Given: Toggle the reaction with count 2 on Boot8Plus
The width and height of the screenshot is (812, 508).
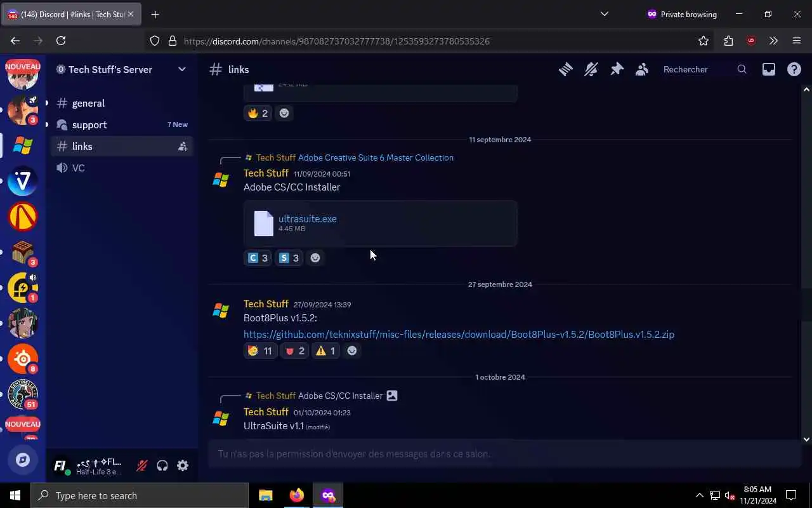Looking at the screenshot, I should tap(294, 351).
